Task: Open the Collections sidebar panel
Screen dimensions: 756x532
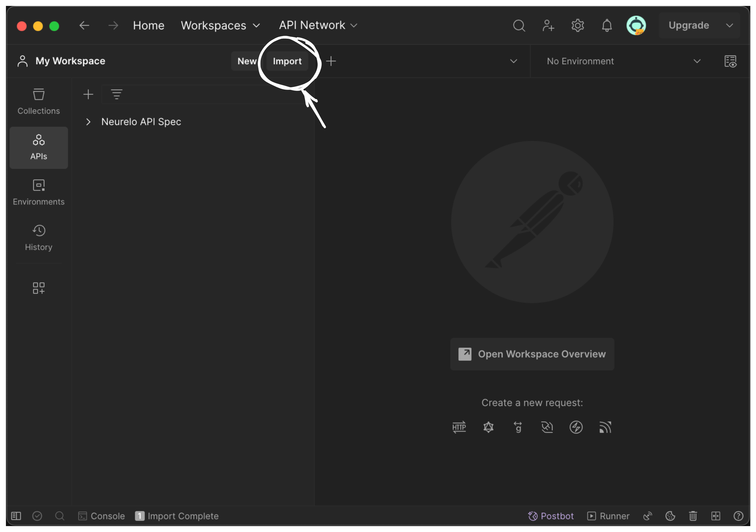Action: (x=38, y=101)
